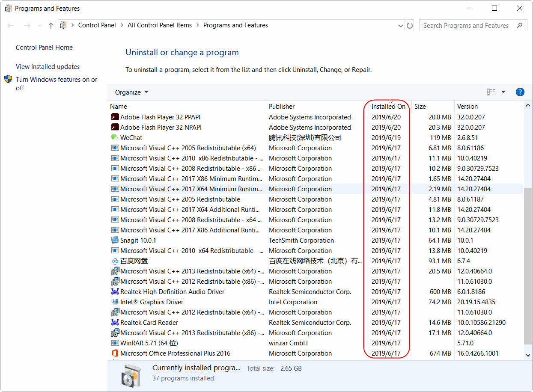Click the 674 MB size value

[441, 353]
